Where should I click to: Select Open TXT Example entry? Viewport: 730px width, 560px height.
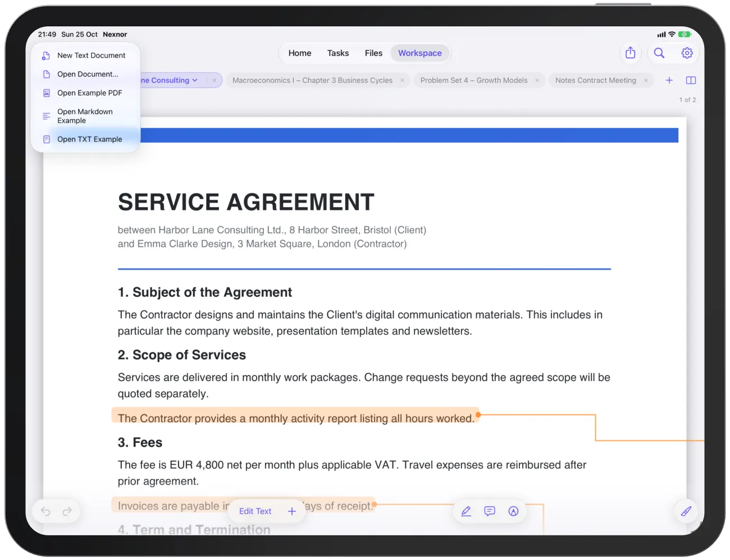(85, 139)
